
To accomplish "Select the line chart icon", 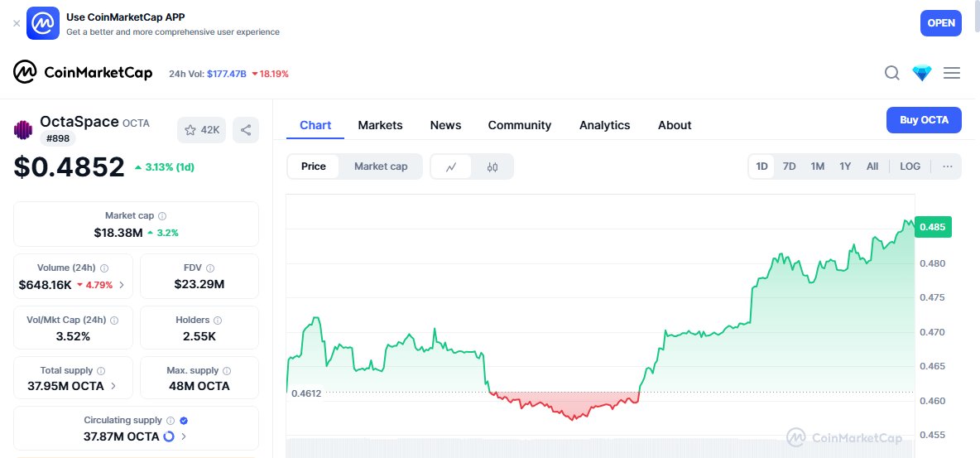I will (451, 167).
